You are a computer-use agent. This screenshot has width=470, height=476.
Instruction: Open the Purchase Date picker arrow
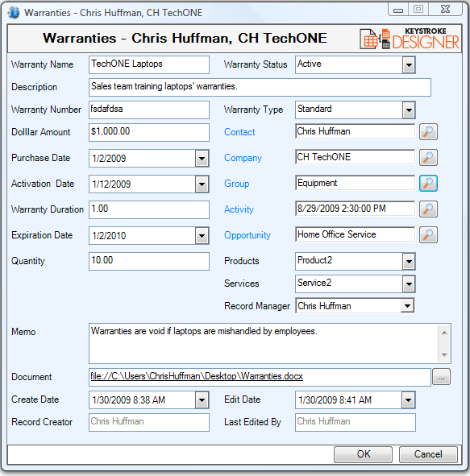click(x=202, y=158)
